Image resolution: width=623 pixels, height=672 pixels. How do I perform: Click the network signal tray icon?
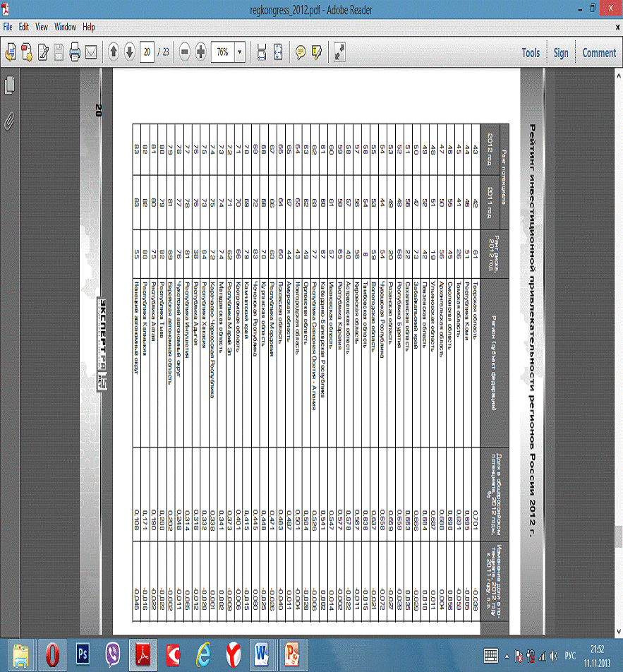(x=542, y=656)
